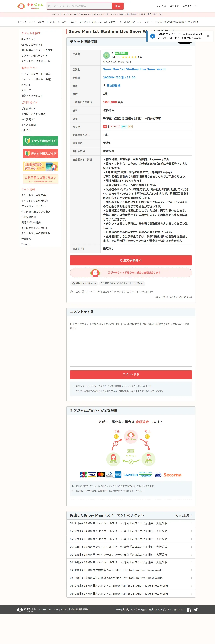Open ご利用ガイド in the header
Image resolution: width=215 pixels, height=644 pixels.
[190, 6]
